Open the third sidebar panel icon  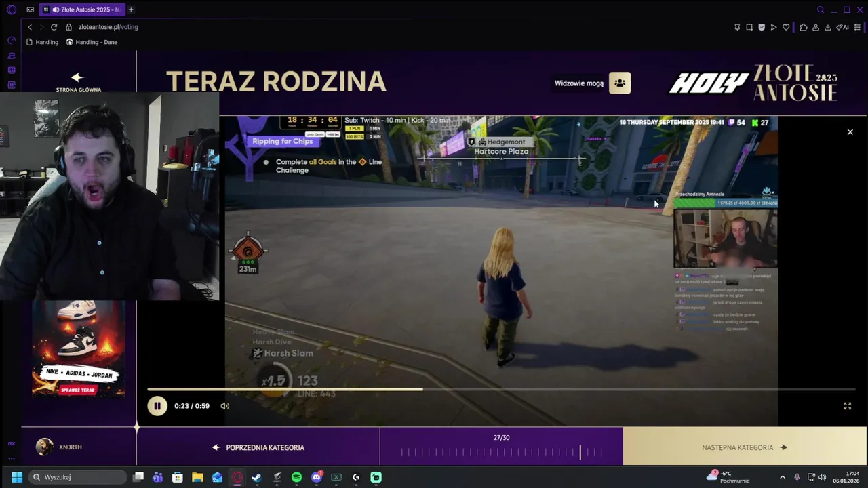12,70
